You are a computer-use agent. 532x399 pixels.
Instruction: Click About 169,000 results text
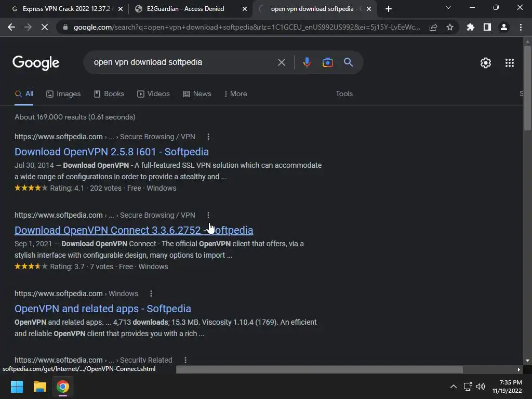[x=75, y=117]
